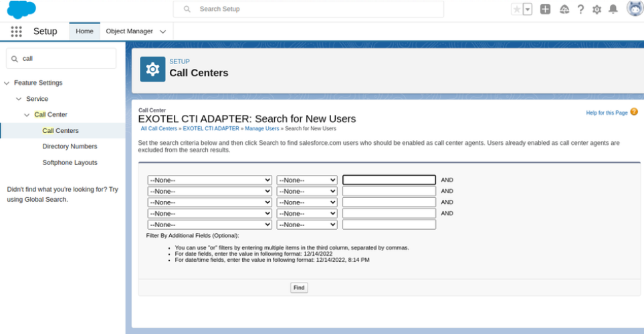Switch to the Object Manager tab
The height and width of the screenshot is (334, 644).
[x=129, y=31]
